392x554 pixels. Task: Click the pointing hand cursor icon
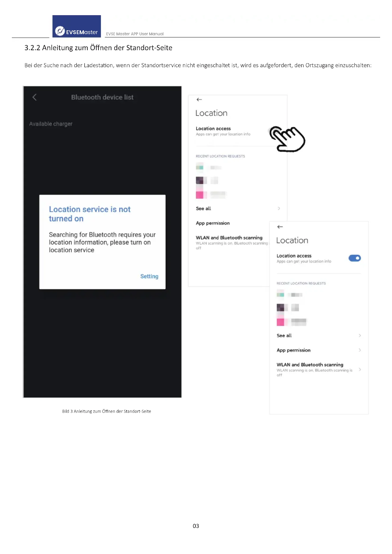(x=287, y=139)
